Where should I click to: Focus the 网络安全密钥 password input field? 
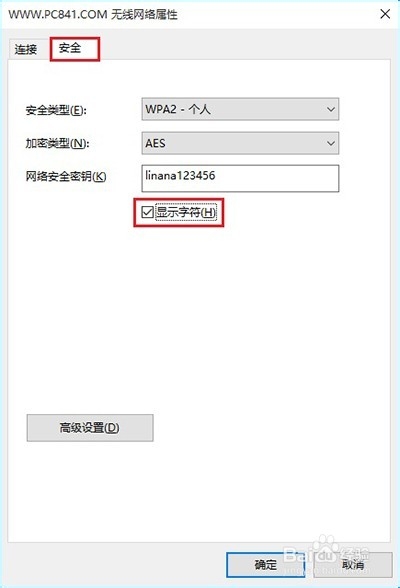pos(240,178)
